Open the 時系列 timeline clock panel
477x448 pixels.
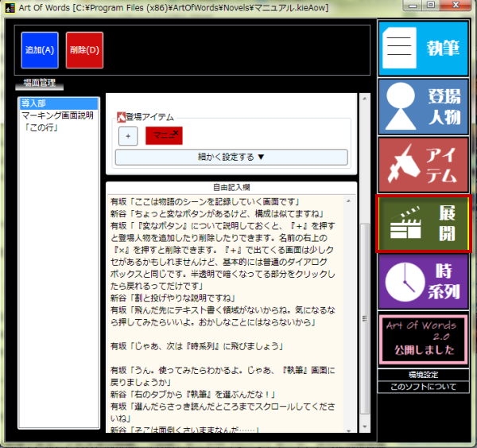click(x=423, y=281)
